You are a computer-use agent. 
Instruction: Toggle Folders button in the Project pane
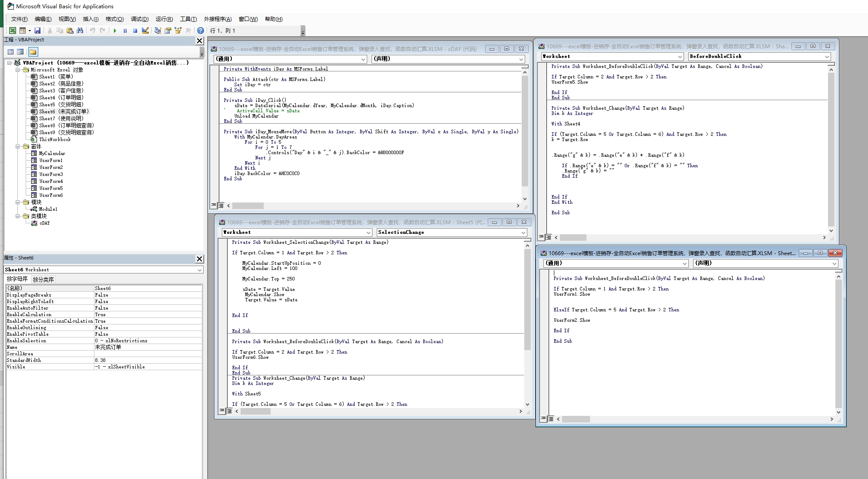[33, 52]
